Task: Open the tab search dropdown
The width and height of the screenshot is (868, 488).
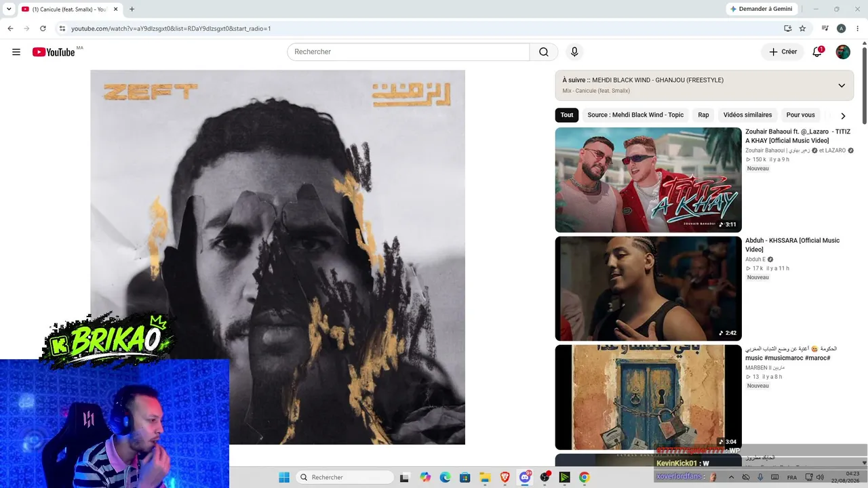Action: (9, 9)
